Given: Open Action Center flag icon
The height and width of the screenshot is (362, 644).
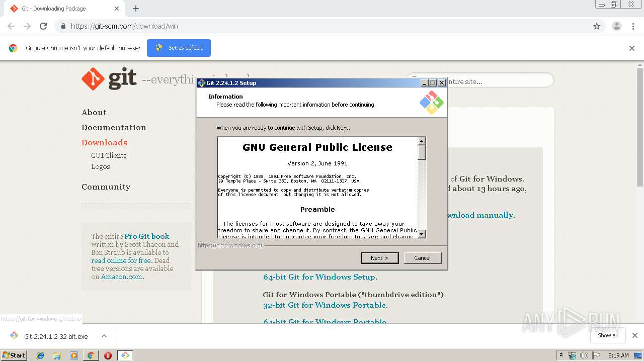Looking at the screenshot, I should coord(595,355).
